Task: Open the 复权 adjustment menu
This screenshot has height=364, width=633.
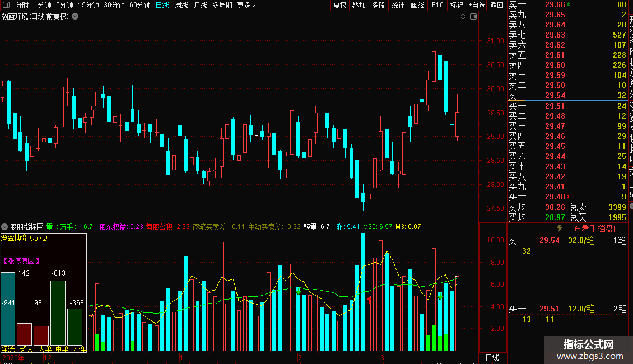Action: [339, 5]
